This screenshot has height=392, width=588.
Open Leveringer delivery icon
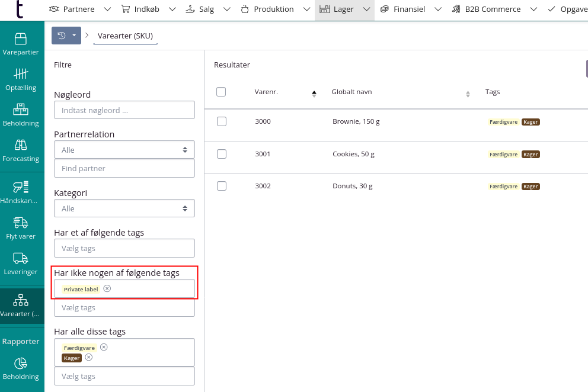(x=21, y=258)
